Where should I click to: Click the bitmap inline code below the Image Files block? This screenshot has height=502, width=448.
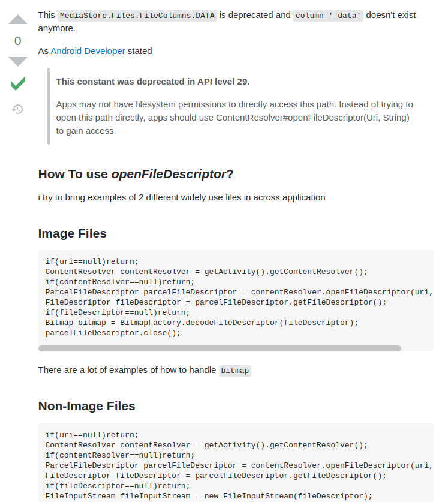[x=235, y=371]
